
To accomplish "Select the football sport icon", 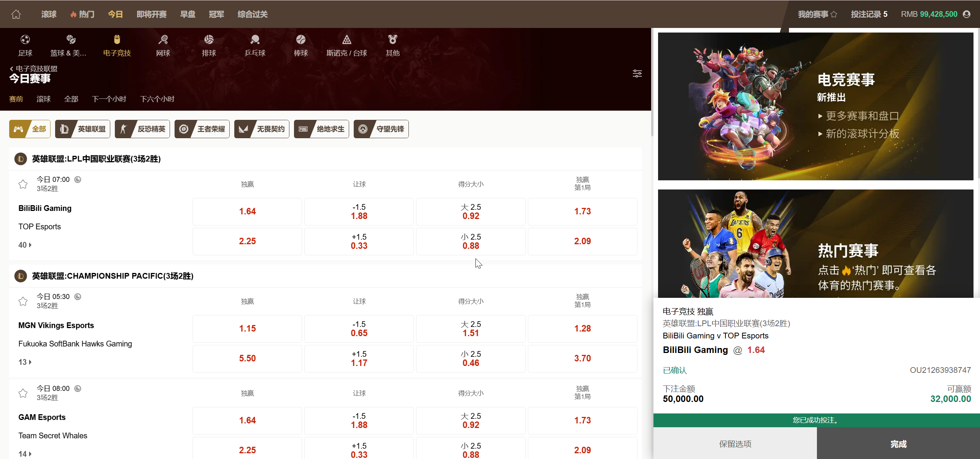I will click(x=25, y=39).
